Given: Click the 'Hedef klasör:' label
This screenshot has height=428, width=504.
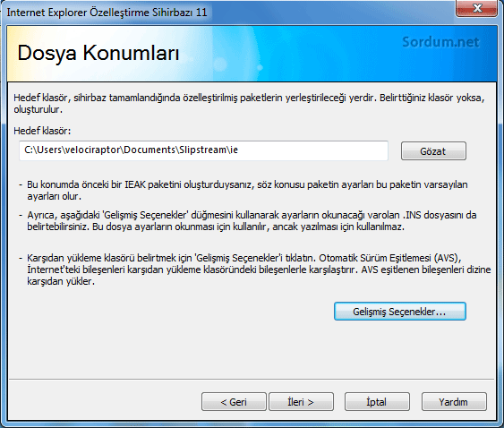Looking at the screenshot, I should pos(42,131).
